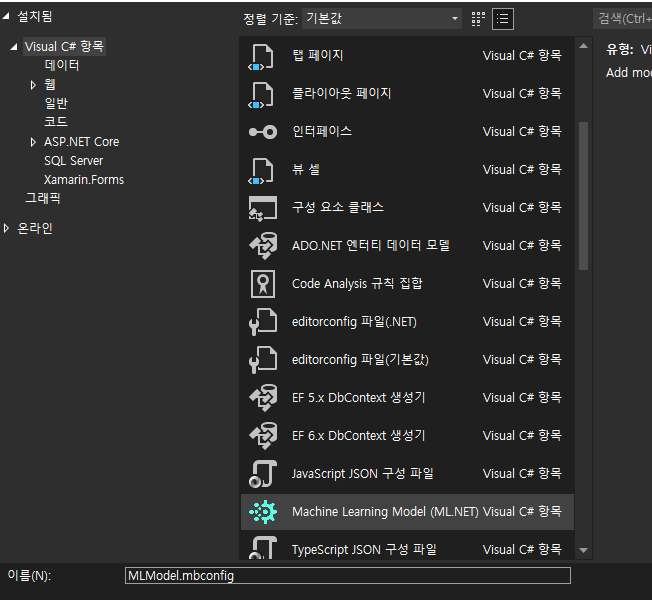Click the 구성 요소 클래스 icon
652x600 pixels.
(262, 208)
